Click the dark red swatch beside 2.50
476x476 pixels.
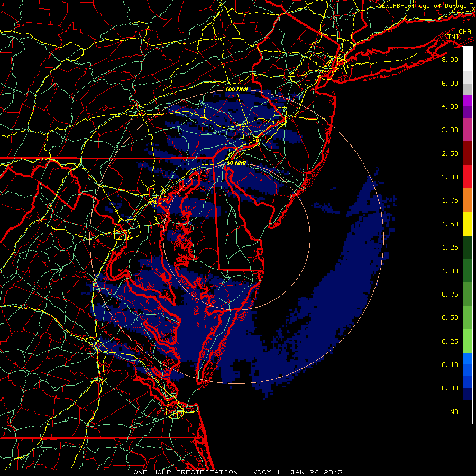pyautogui.click(x=467, y=153)
